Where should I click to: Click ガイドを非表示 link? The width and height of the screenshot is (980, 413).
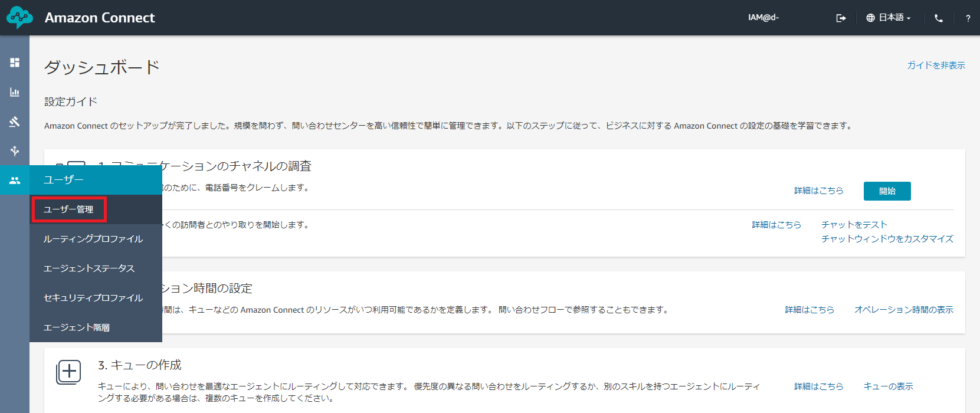click(x=936, y=65)
